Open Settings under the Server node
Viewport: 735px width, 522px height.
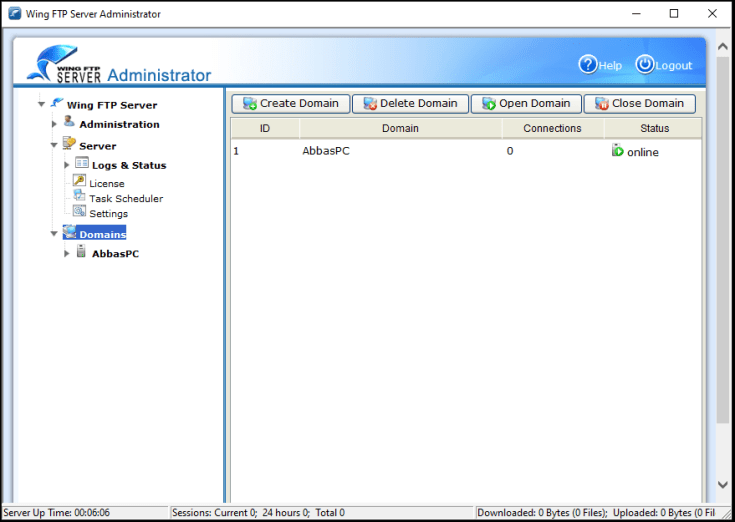coord(108,214)
